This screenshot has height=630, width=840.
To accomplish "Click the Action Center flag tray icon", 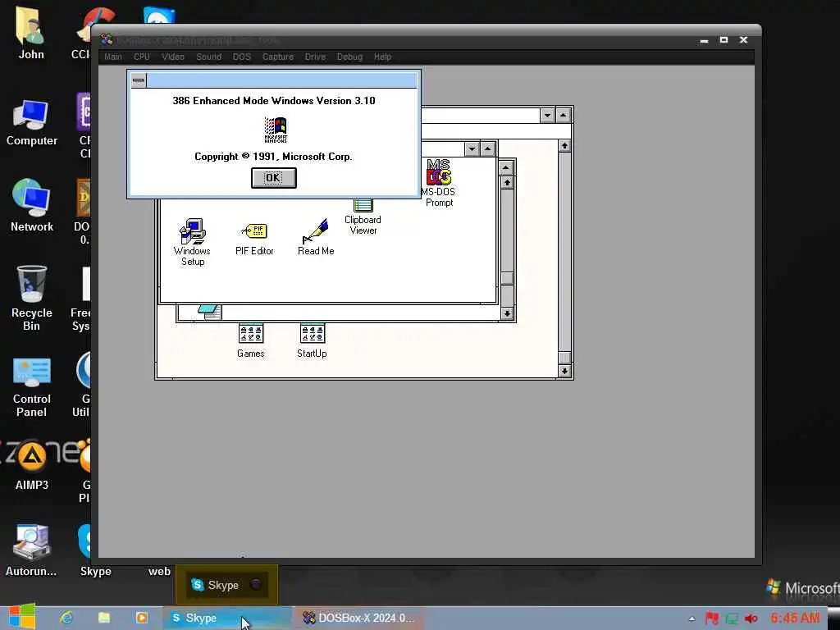I will pyautogui.click(x=711, y=619).
